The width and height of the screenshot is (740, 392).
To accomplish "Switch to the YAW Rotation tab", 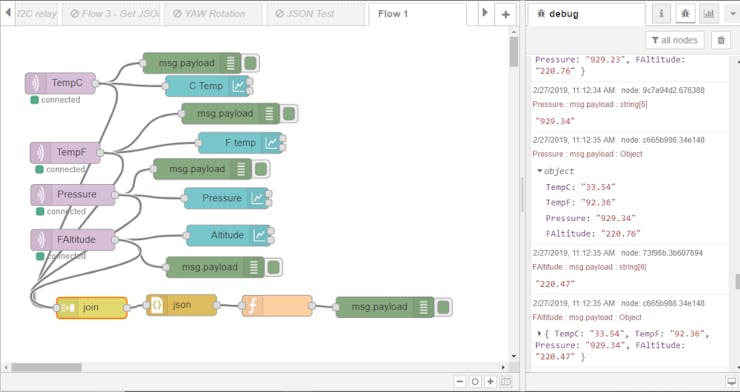I will click(x=213, y=14).
